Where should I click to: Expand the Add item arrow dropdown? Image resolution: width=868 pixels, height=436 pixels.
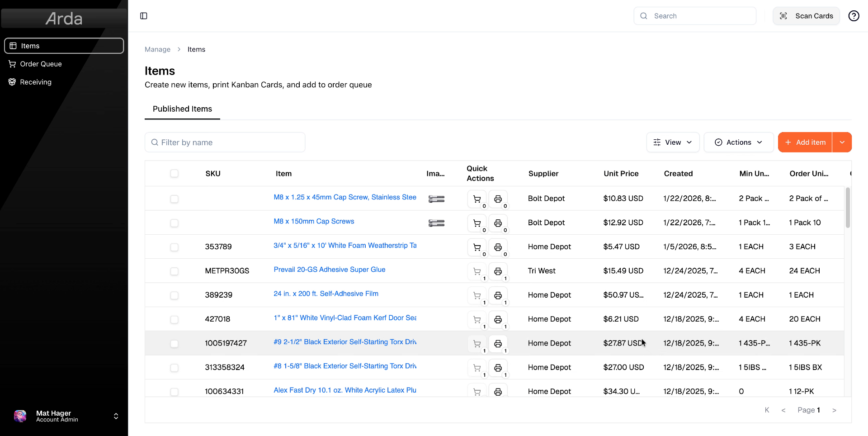click(842, 142)
